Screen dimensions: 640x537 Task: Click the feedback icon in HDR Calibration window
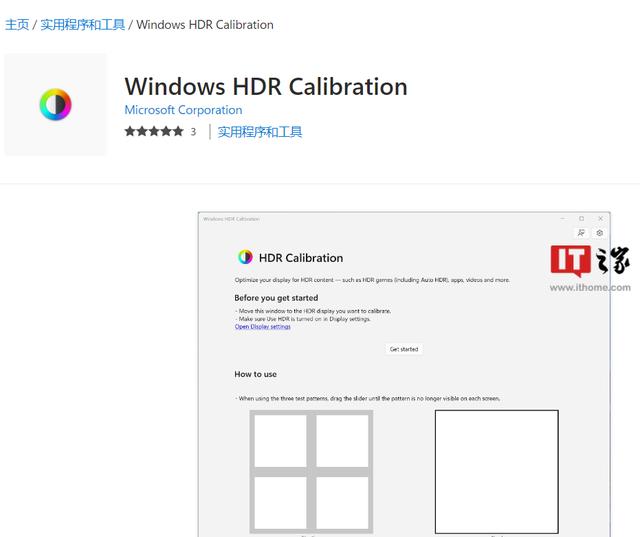581,233
